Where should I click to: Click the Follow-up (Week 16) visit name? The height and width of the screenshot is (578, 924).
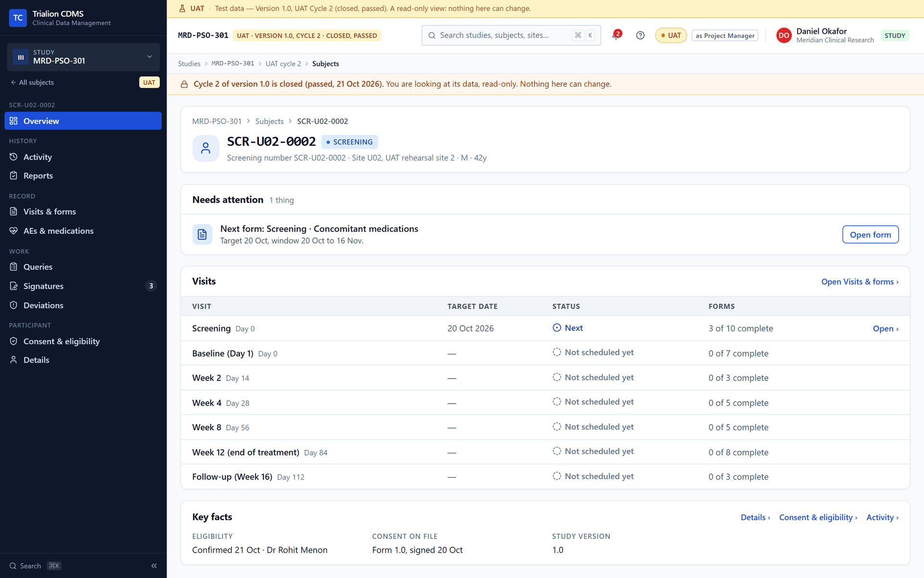click(x=232, y=477)
